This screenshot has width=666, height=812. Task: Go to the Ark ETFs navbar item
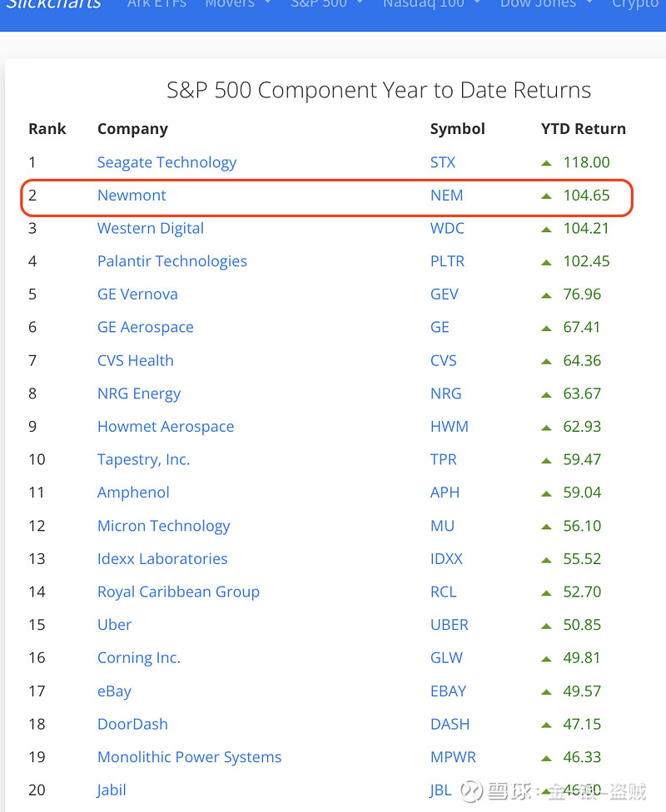pyautogui.click(x=157, y=4)
